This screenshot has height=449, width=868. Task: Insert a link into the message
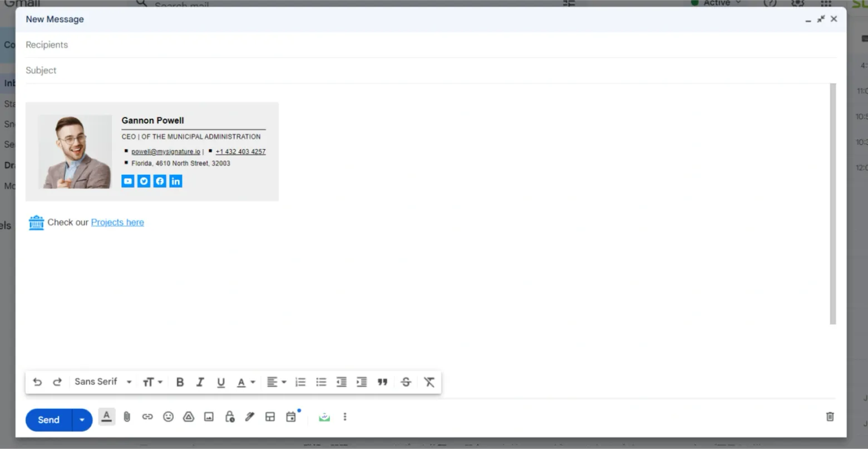click(x=147, y=417)
